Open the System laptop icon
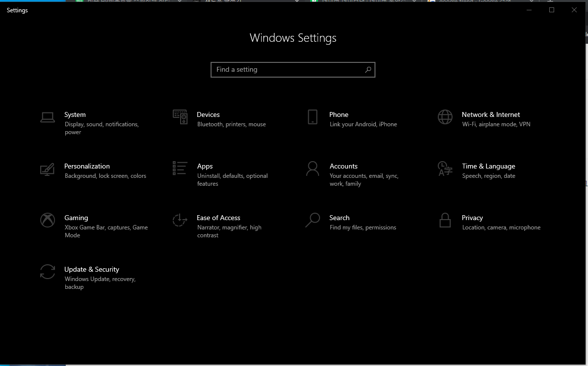 point(48,117)
